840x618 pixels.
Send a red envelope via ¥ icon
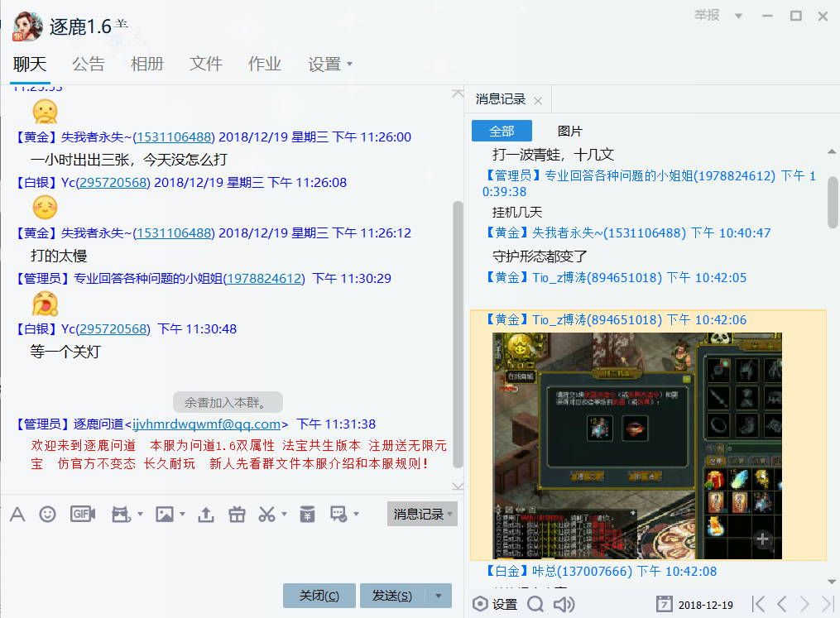(x=307, y=514)
